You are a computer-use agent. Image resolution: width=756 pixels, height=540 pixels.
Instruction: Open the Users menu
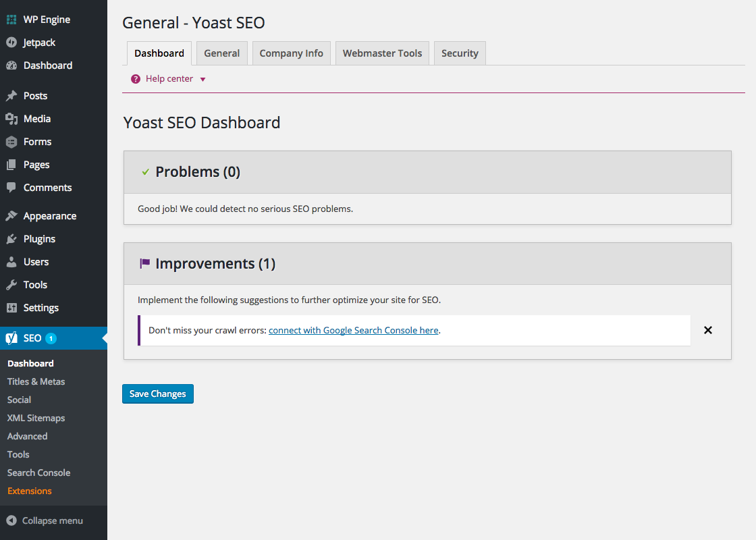point(53,262)
